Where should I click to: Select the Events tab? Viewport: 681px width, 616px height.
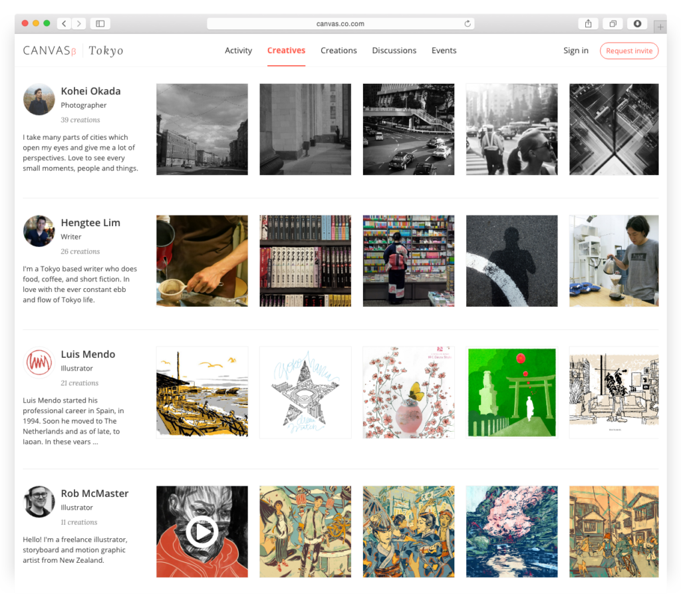444,51
